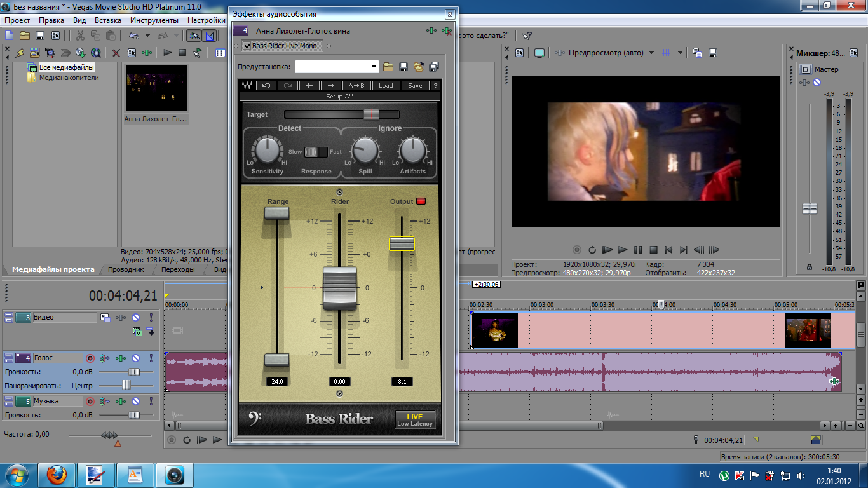Click the Remove Selected Plug-In icon
Viewport: 868px width, 488px height.
click(447, 30)
